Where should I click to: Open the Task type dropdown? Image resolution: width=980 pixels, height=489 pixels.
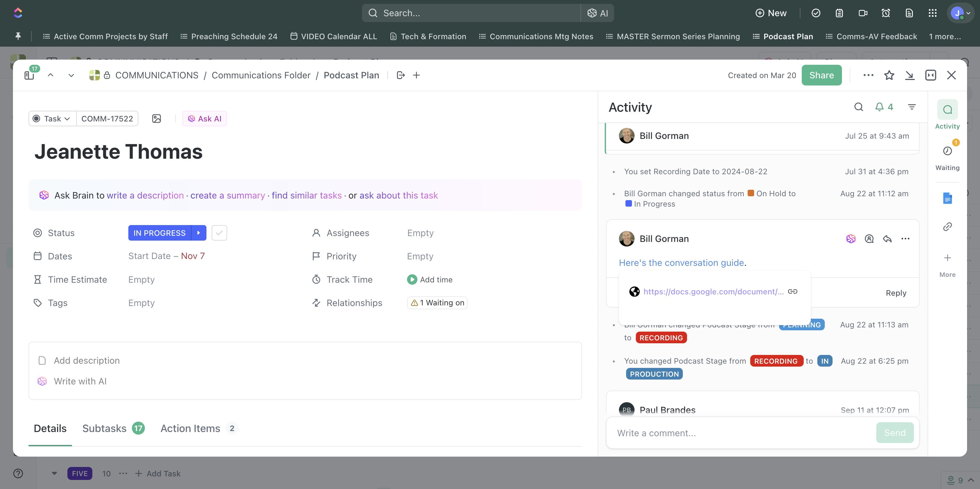(x=52, y=119)
